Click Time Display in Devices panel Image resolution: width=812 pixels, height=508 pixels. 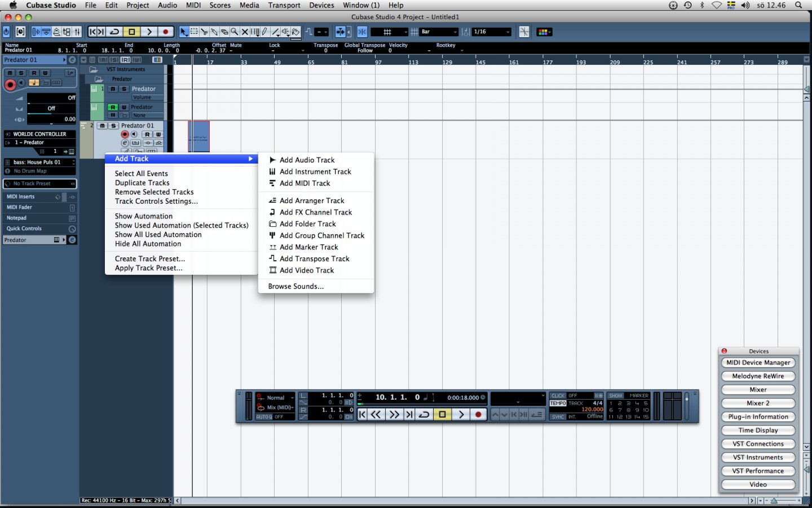pos(758,431)
